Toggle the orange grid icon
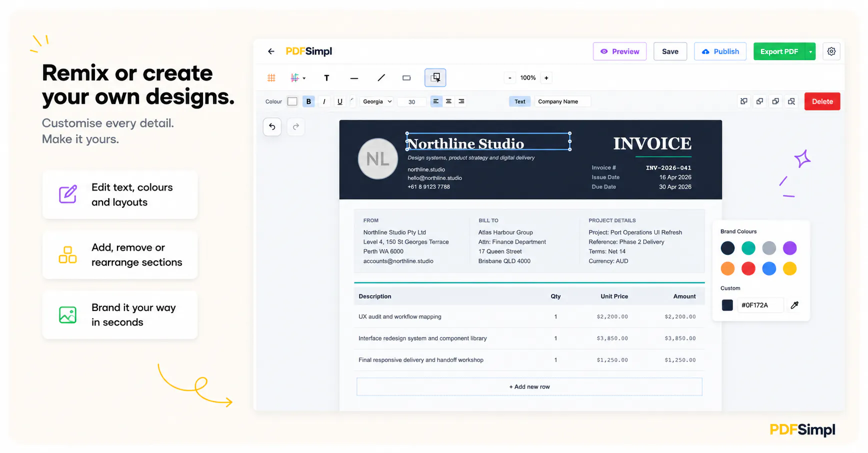This screenshot has width=868, height=453. click(271, 78)
